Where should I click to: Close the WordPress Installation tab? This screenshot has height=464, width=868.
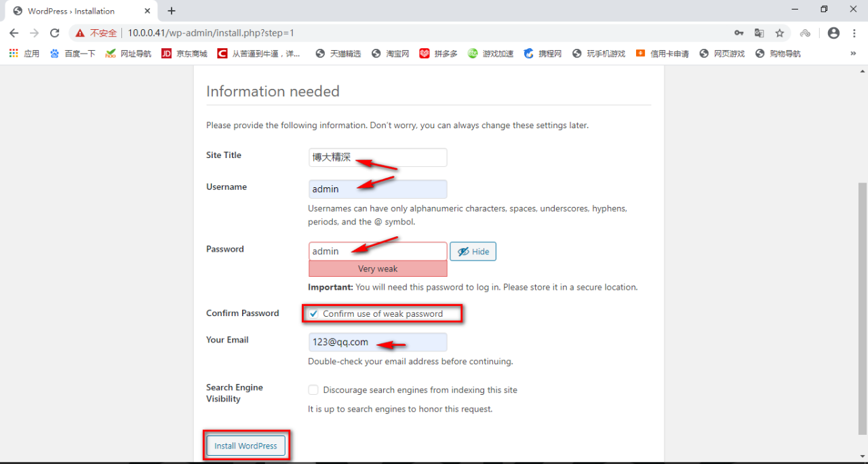pos(147,11)
